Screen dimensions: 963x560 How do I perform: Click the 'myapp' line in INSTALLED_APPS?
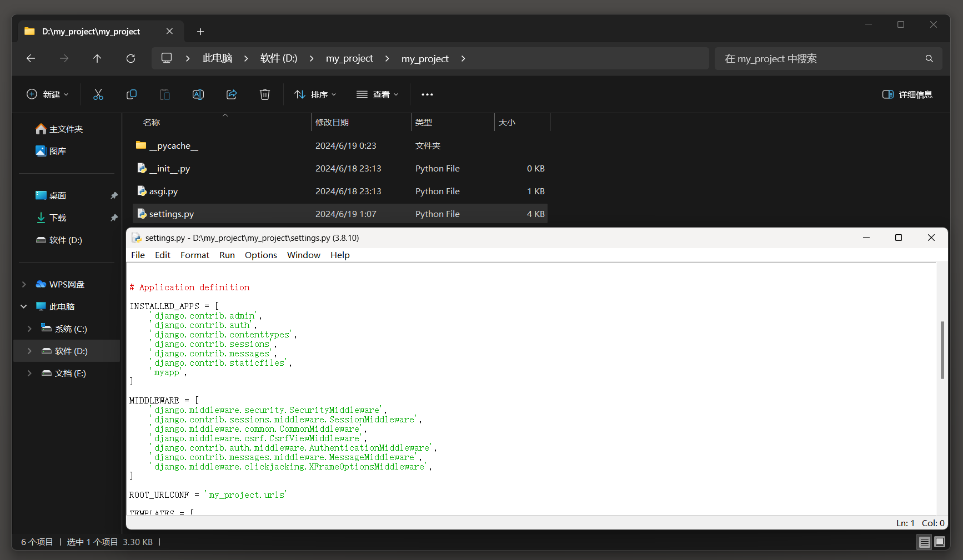[x=168, y=372]
